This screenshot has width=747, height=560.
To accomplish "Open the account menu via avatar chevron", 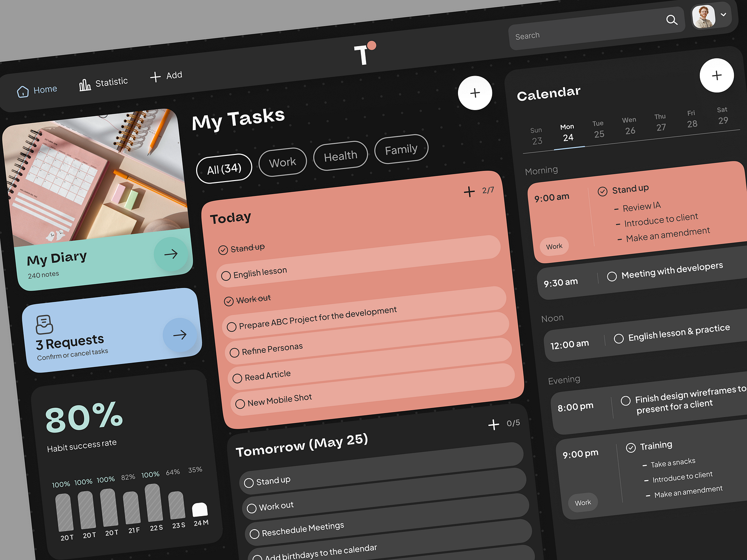I will point(724,14).
